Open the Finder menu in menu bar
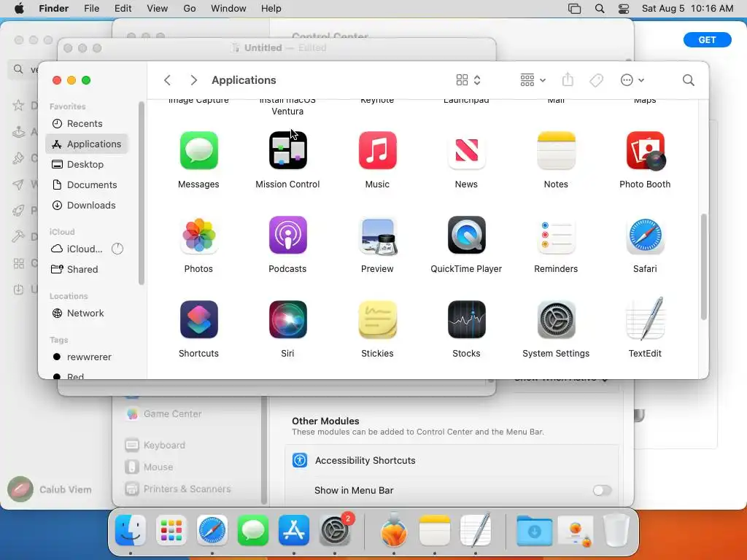 [x=53, y=9]
